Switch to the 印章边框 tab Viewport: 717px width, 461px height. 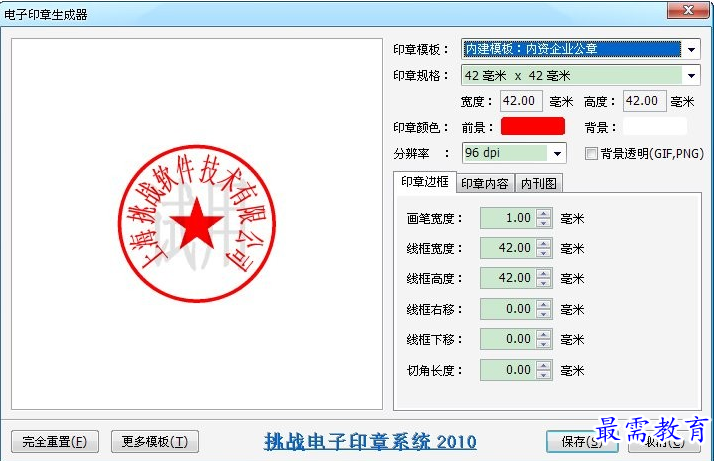pyautogui.click(x=425, y=182)
